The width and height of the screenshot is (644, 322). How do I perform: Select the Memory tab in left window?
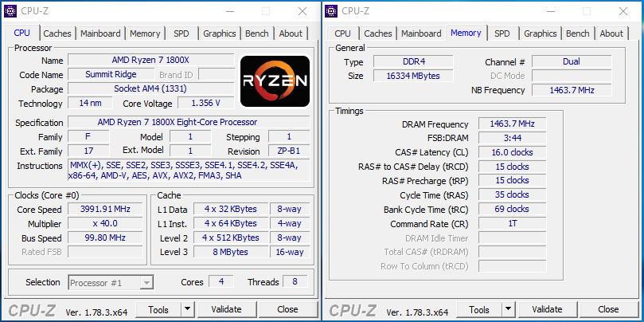tap(145, 33)
